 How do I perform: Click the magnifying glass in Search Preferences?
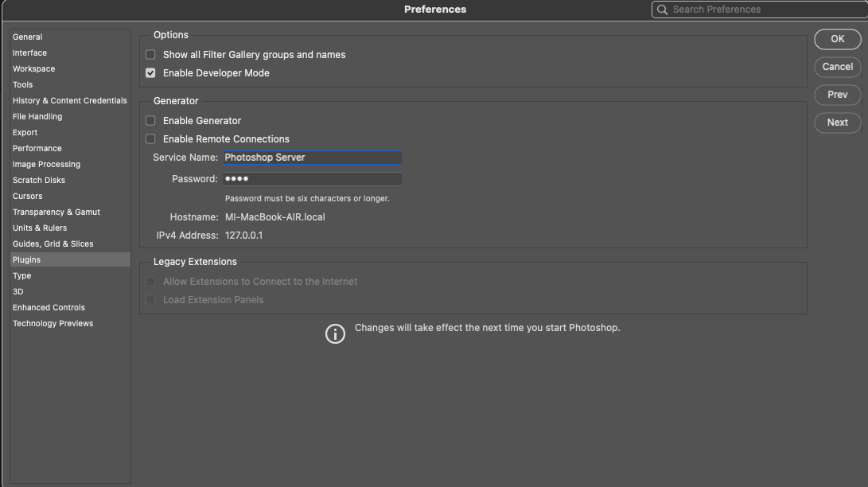[662, 9]
